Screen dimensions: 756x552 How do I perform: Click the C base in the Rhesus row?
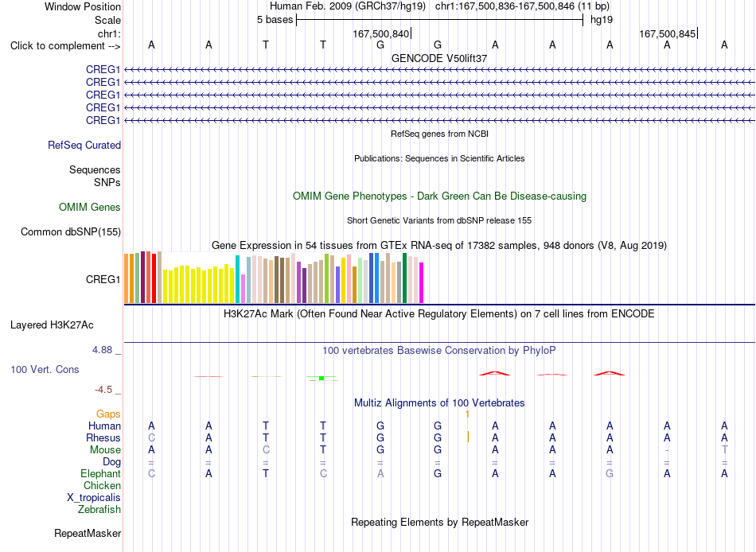pos(151,437)
